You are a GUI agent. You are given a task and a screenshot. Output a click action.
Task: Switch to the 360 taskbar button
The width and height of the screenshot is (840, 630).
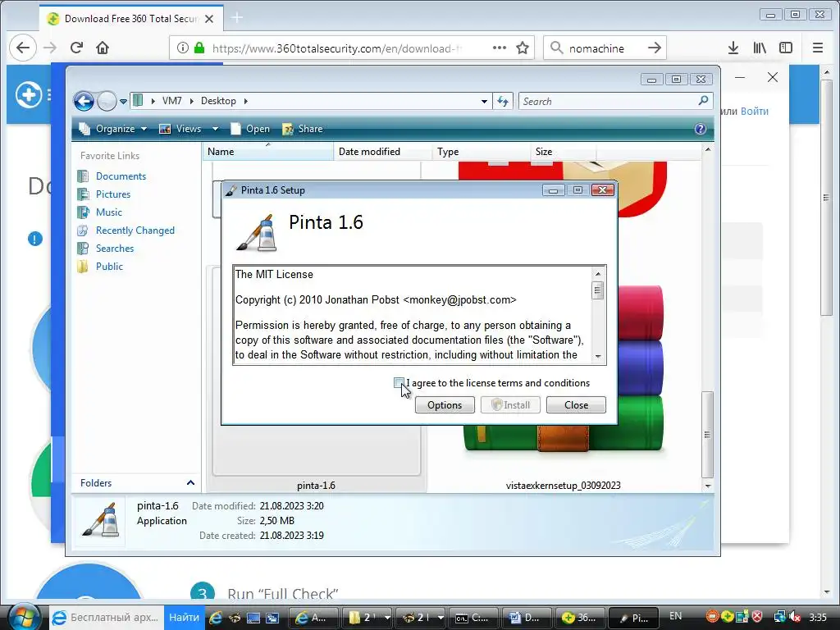click(x=580, y=618)
